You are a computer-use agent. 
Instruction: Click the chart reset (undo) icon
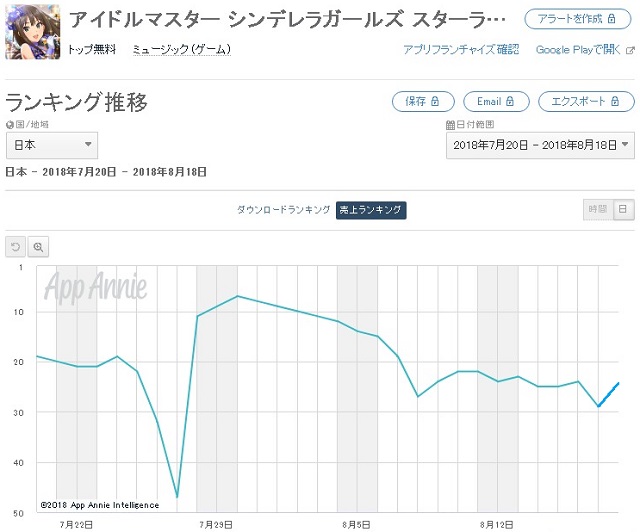[16, 247]
